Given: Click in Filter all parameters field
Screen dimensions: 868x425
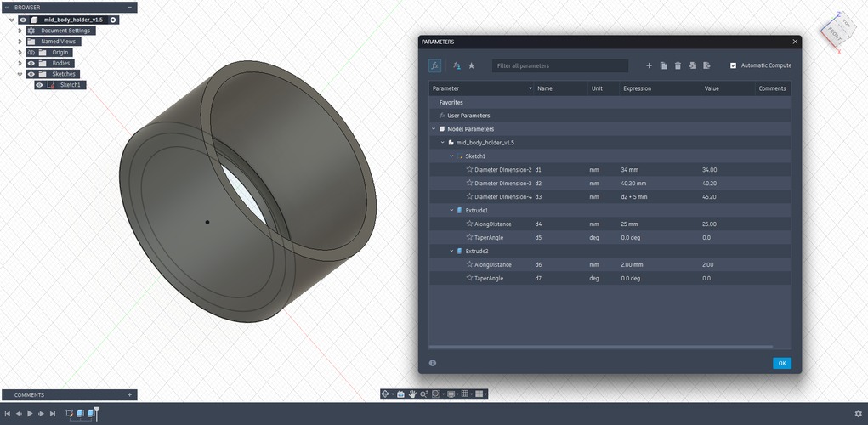Looking at the screenshot, I should pyautogui.click(x=560, y=65).
